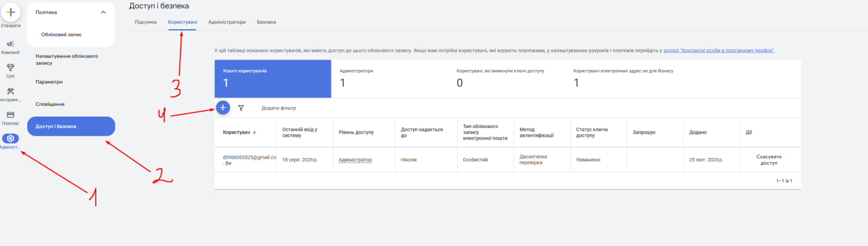Click the Ніколи cell
Image resolution: width=868 pixels, height=246 pixels.
click(409, 160)
